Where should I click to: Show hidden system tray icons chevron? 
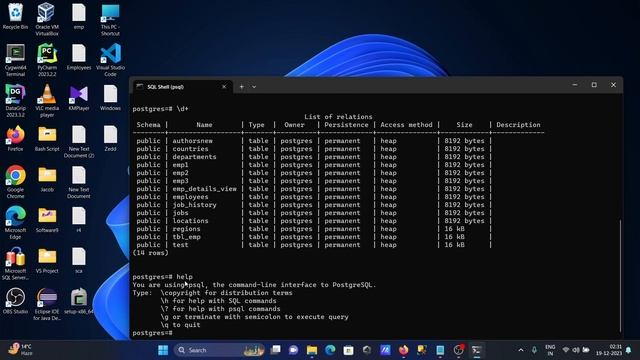tap(521, 350)
